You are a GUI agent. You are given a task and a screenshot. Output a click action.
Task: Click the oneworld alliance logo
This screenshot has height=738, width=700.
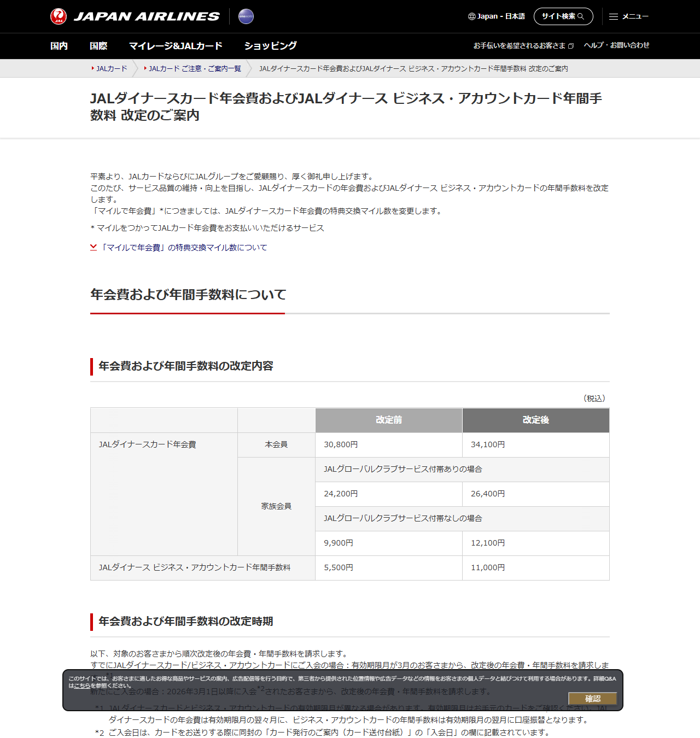(246, 16)
